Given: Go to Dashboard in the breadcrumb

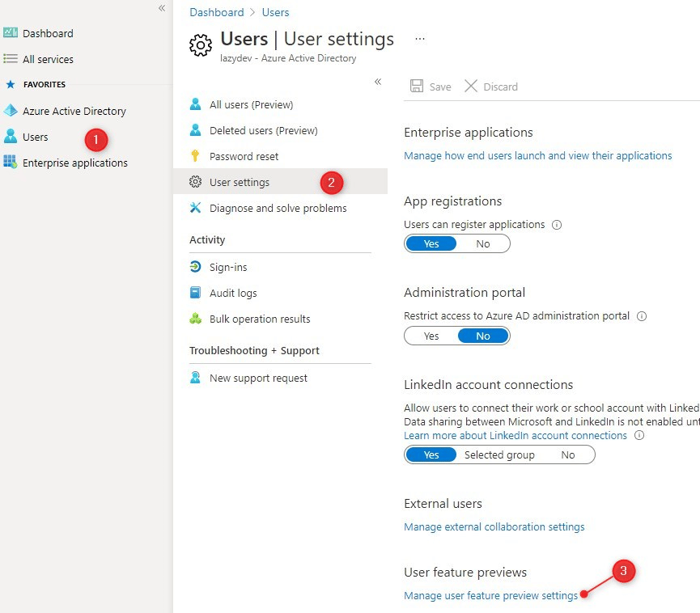Looking at the screenshot, I should (216, 12).
